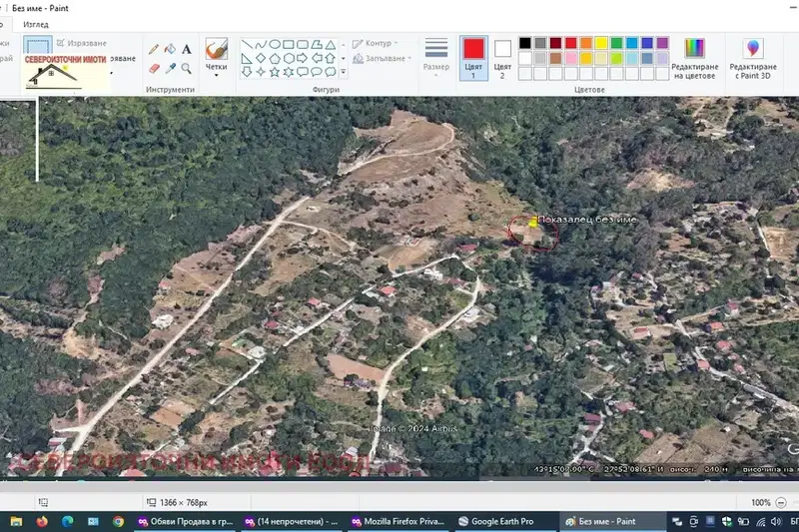Select the Magnifier tool
Image resolution: width=799 pixels, height=532 pixels.
(x=187, y=68)
